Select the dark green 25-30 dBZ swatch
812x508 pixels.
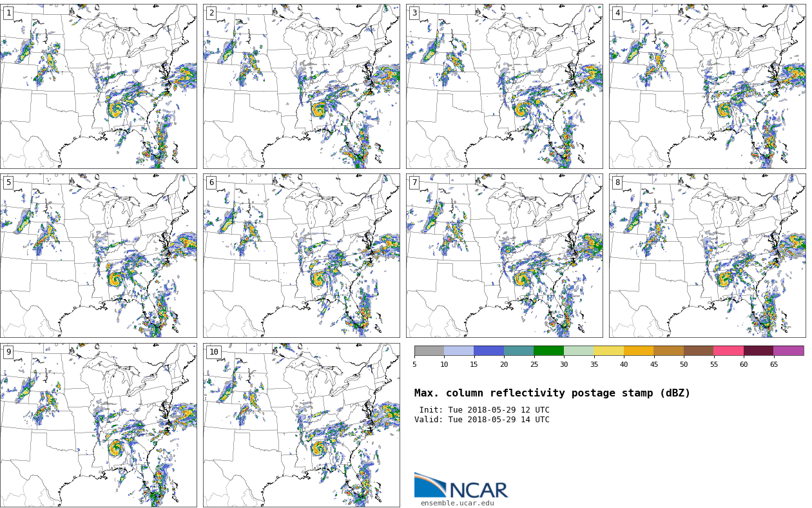tap(548, 351)
